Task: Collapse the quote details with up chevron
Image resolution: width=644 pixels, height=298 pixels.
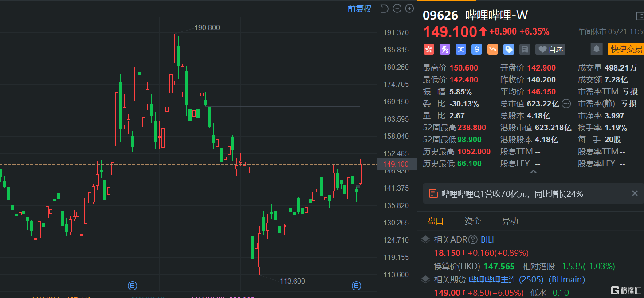Action: click(534, 172)
